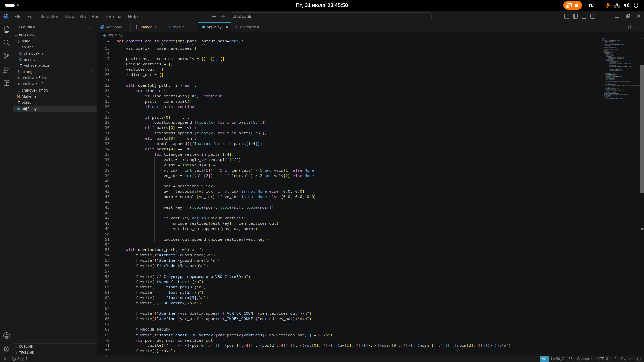This screenshot has width=644, height=362.
Task: Toggle the Secondary Side Bar visibility
Action: coord(593,16)
